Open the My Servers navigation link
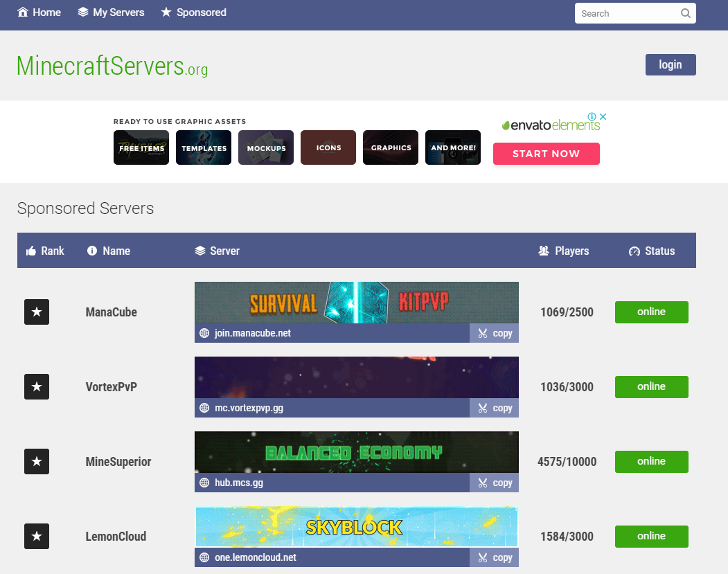Screen dimensions: 728x574 [x=111, y=12]
